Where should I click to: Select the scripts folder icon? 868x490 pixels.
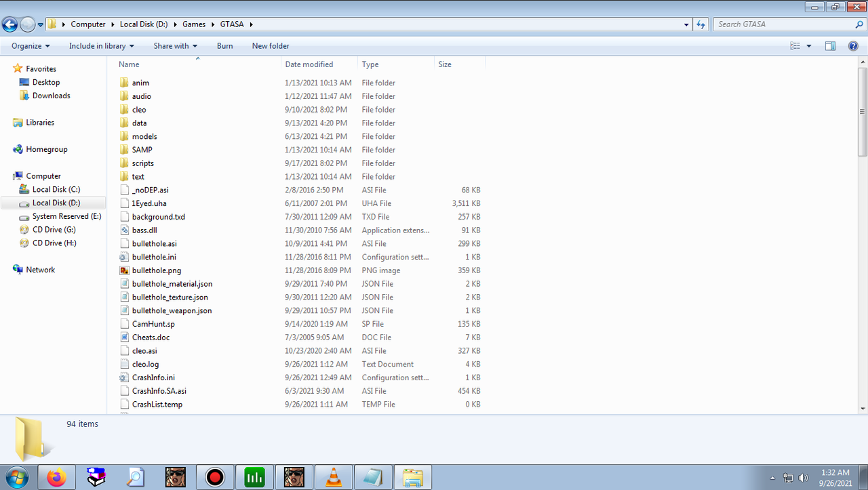click(x=124, y=163)
